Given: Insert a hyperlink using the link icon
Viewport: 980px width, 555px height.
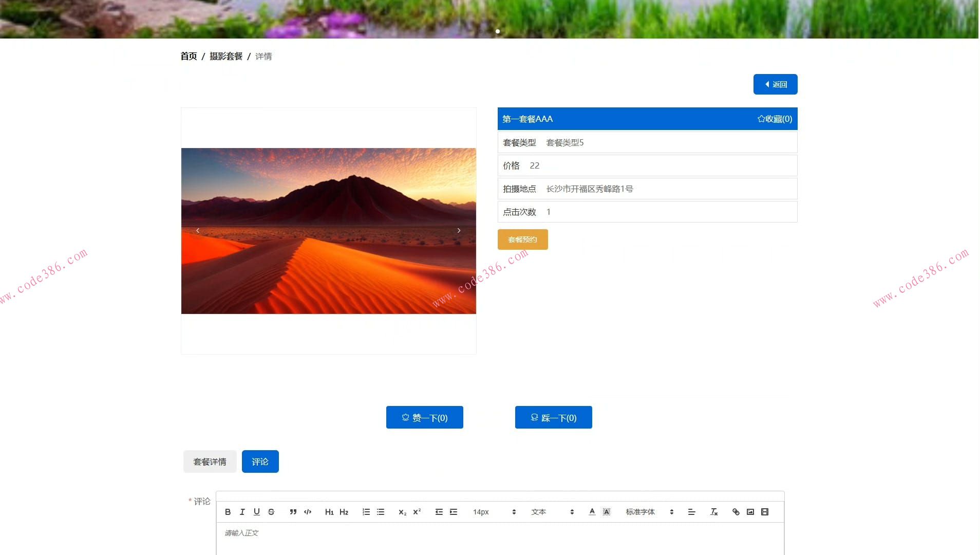Looking at the screenshot, I should coord(736,511).
